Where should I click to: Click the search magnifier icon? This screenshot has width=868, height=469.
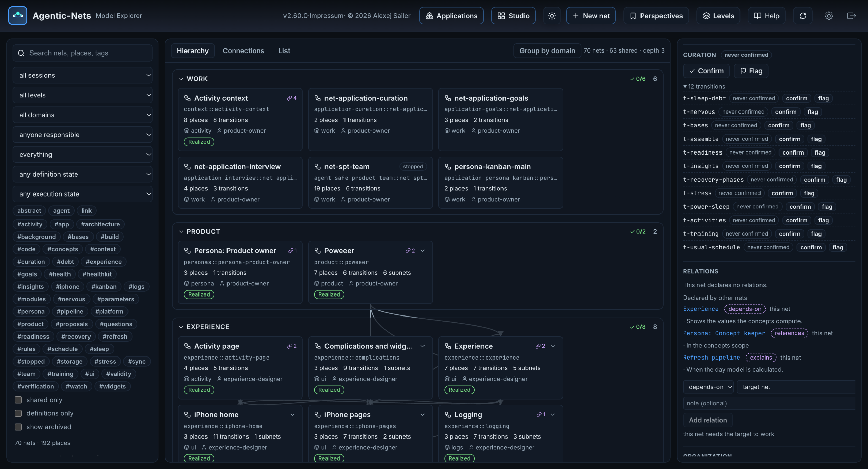pos(21,53)
